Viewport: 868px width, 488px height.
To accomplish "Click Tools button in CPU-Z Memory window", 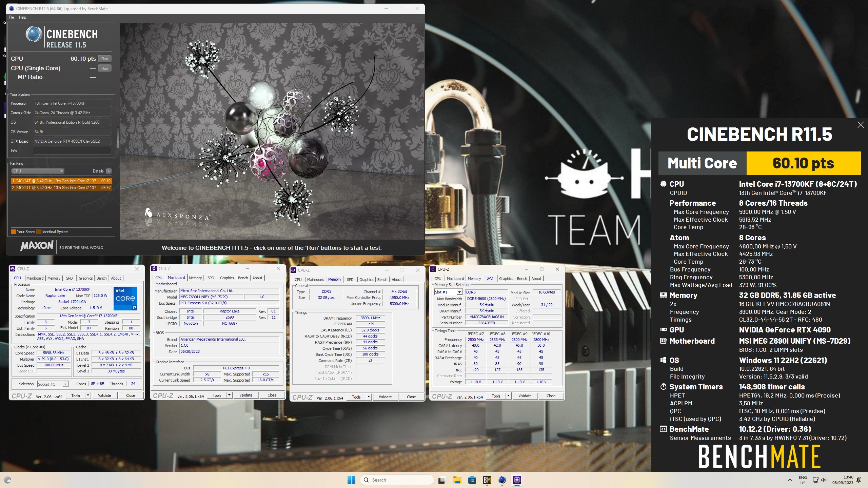I will click(356, 397).
